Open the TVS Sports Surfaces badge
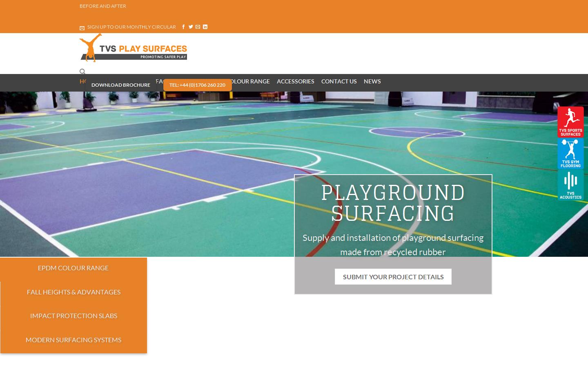This screenshot has width=588, height=368. (x=570, y=122)
